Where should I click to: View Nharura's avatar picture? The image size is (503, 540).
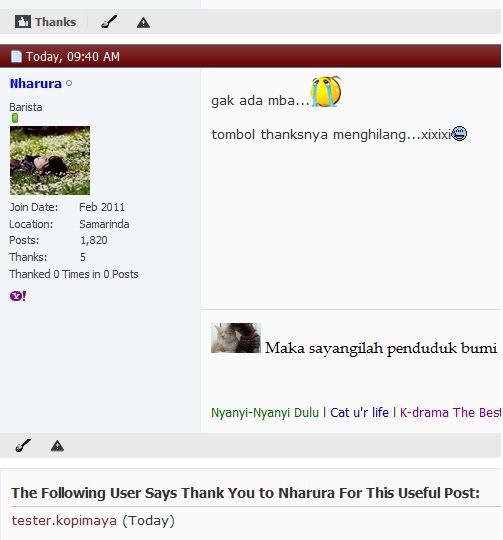click(50, 160)
